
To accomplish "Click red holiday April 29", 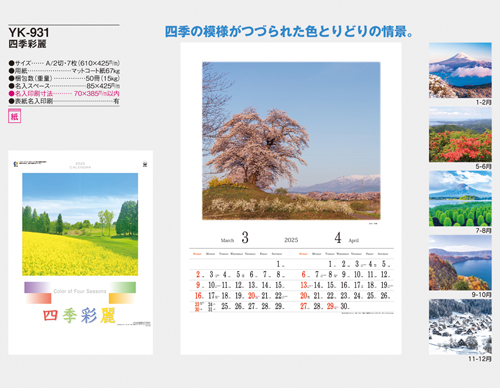I will tap(331, 306).
